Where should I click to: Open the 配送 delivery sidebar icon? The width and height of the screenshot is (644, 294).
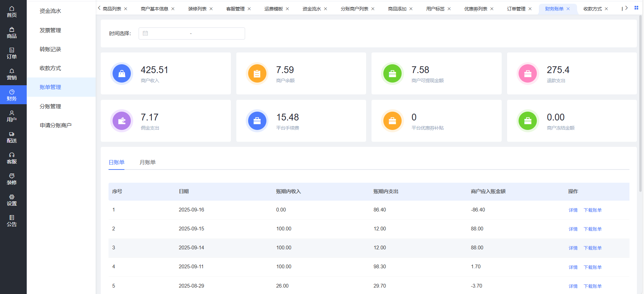(12, 137)
